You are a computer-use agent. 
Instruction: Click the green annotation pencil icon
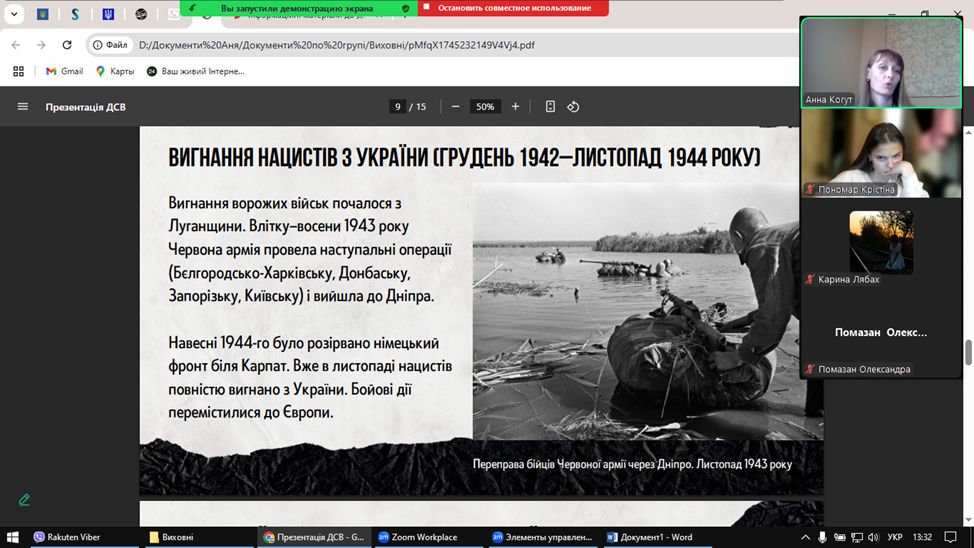(x=24, y=499)
